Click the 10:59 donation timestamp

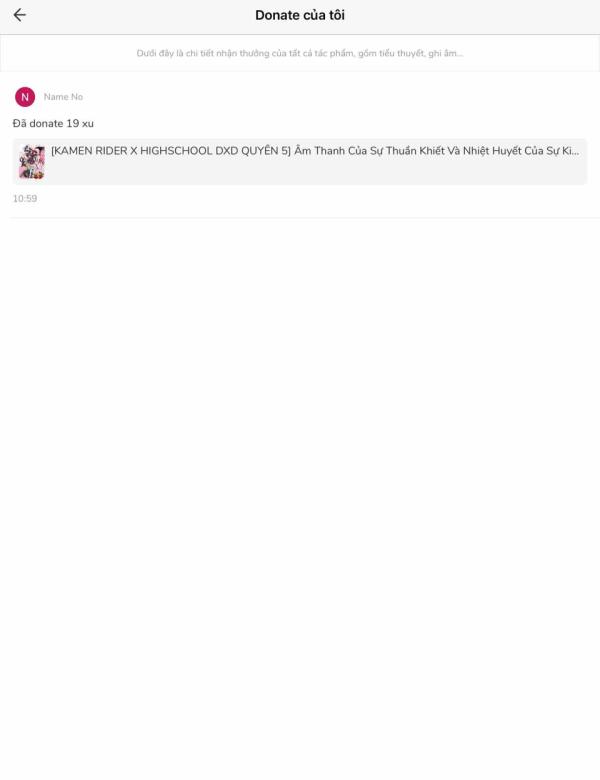pos(25,198)
